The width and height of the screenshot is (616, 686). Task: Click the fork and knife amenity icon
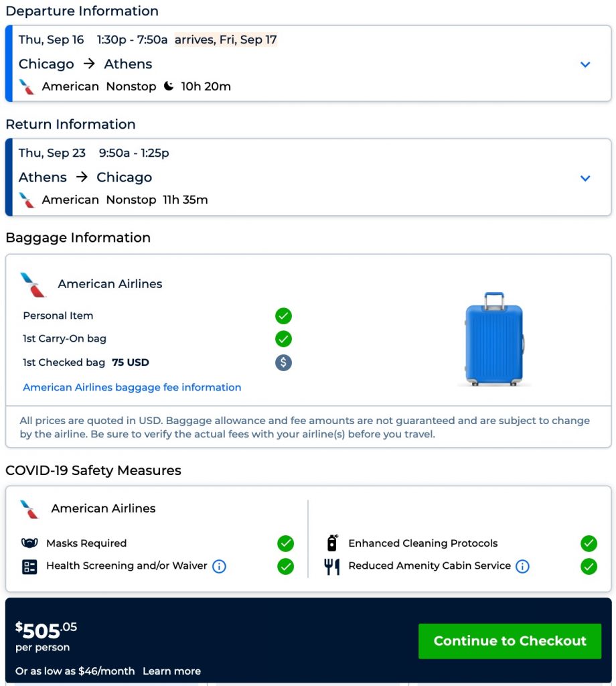[332, 567]
